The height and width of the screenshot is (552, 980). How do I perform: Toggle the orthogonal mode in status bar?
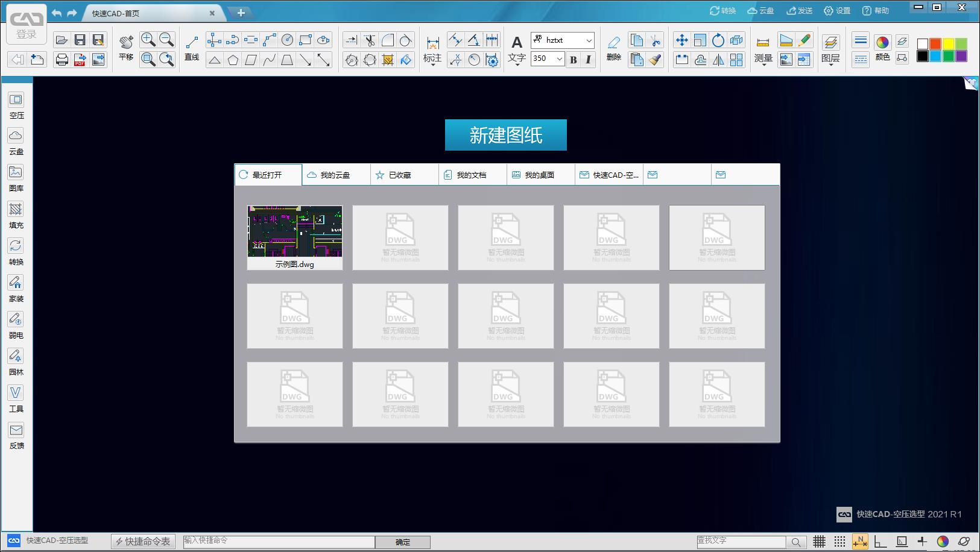point(880,541)
